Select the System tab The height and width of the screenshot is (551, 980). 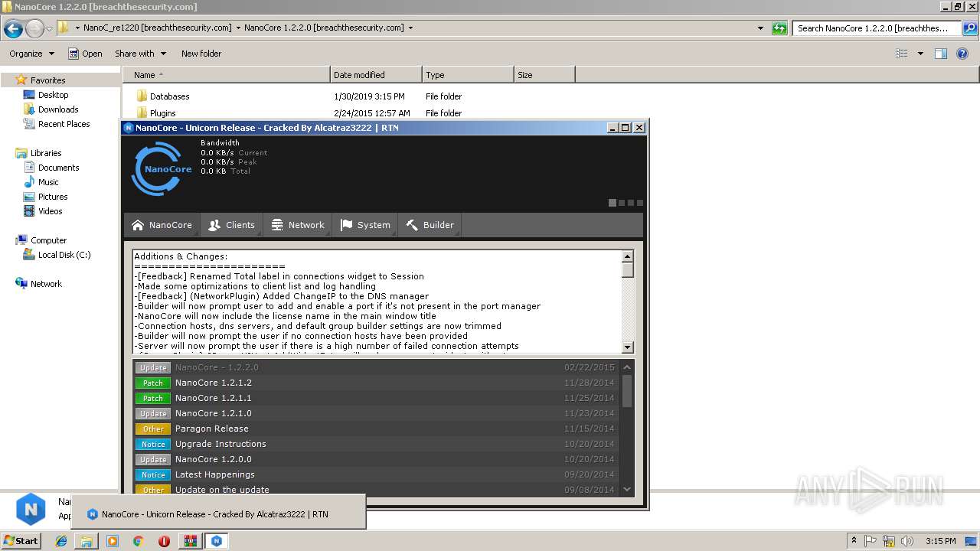click(365, 225)
